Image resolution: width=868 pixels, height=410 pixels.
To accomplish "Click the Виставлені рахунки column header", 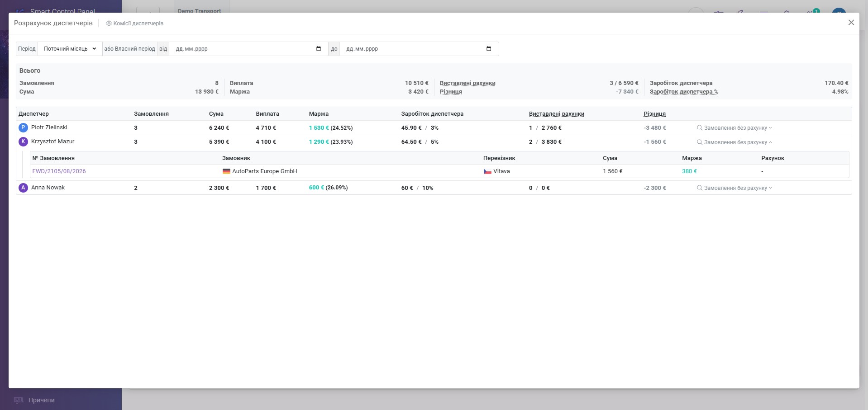I will point(557,114).
